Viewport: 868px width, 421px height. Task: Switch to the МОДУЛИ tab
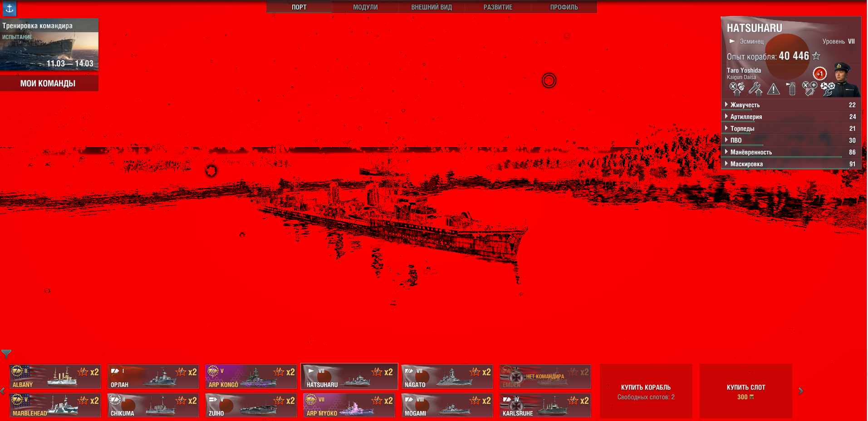click(365, 7)
